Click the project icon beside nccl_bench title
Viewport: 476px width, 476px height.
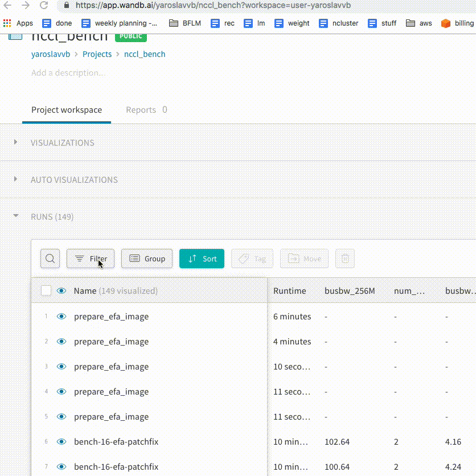(15, 37)
